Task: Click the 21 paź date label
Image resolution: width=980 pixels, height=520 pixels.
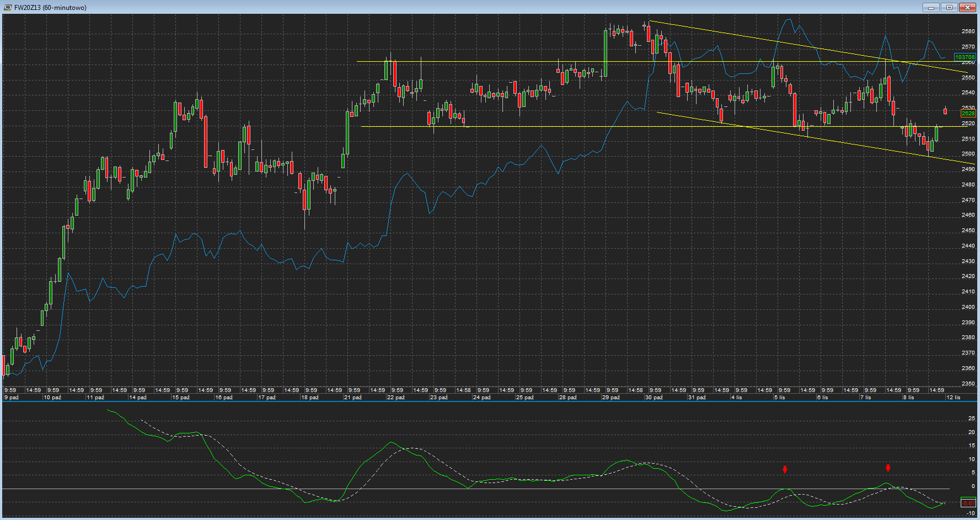Action: click(353, 397)
